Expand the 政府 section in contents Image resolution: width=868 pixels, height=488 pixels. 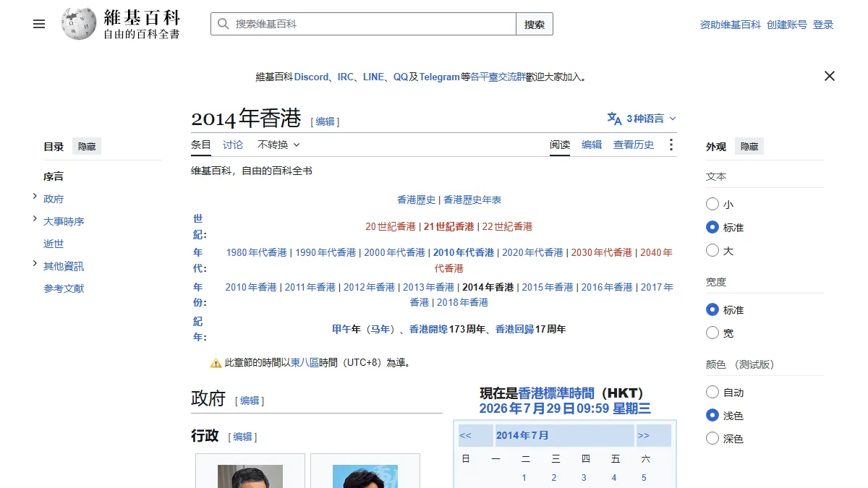pyautogui.click(x=35, y=196)
